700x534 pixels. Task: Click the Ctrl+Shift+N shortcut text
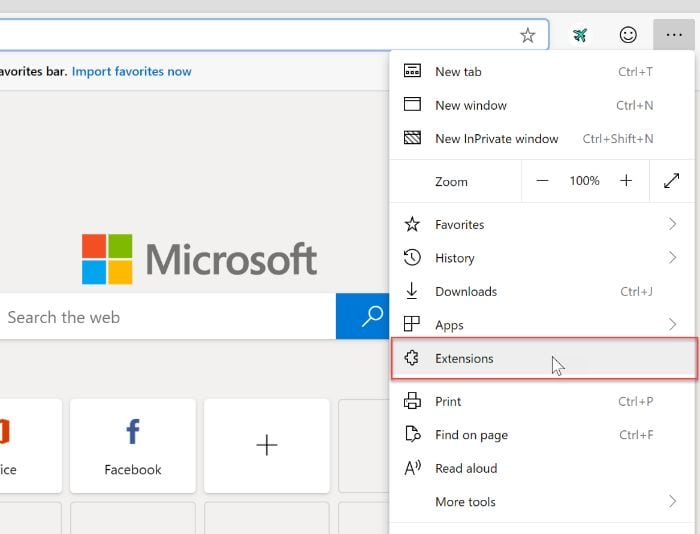tap(618, 139)
